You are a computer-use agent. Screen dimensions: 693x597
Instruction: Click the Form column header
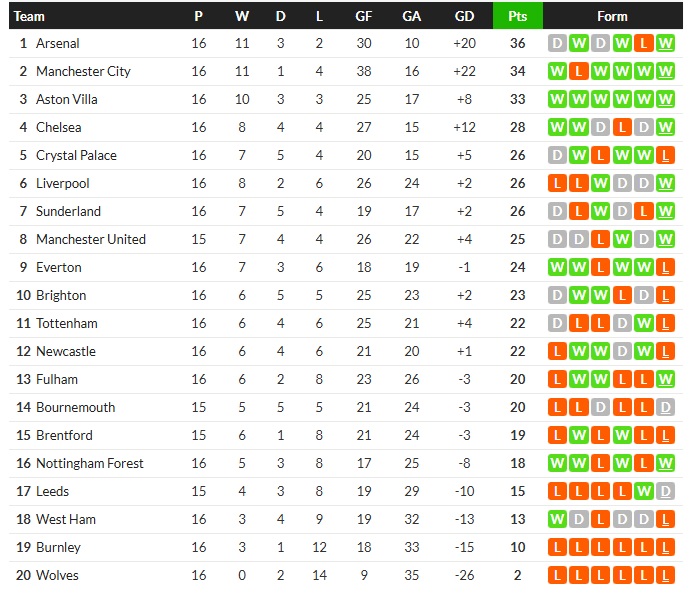click(x=612, y=16)
